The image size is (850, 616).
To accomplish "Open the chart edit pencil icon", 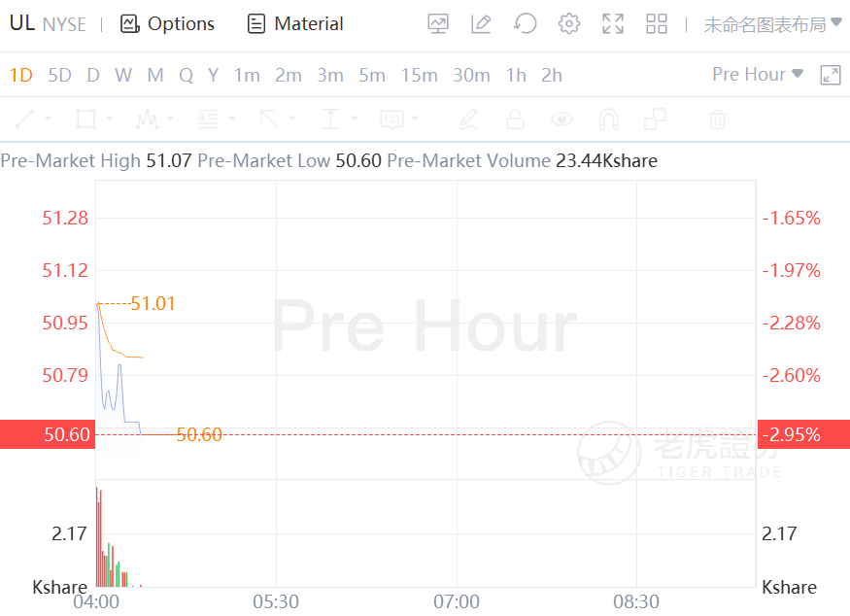I will 481,24.
